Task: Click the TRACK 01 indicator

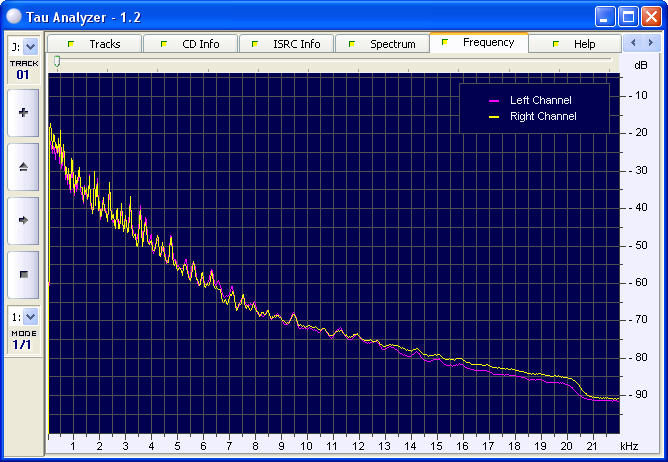Action: click(x=23, y=69)
